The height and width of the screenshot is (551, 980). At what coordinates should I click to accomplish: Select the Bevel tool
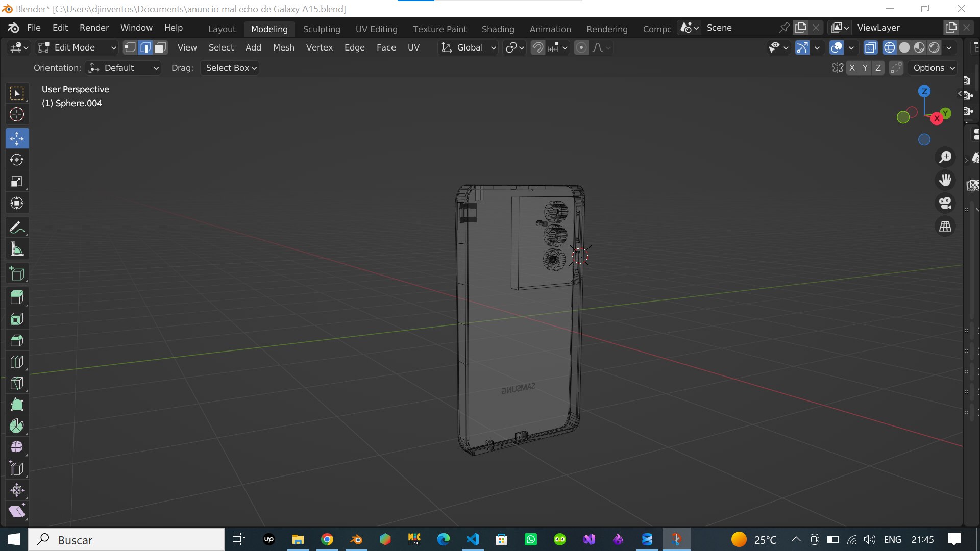pos(17,340)
